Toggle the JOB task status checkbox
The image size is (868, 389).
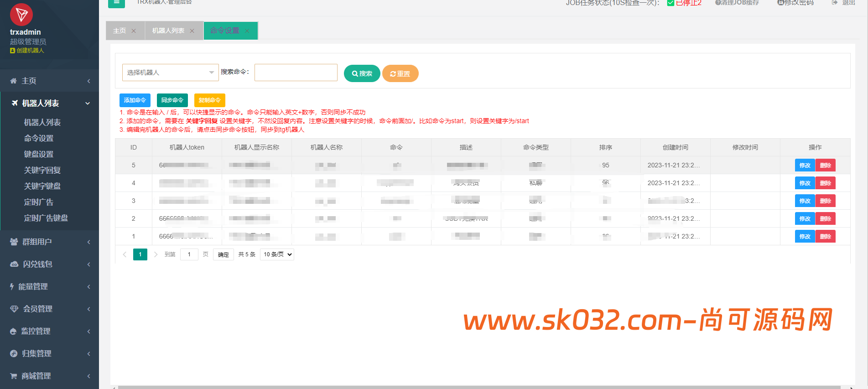[x=670, y=3]
